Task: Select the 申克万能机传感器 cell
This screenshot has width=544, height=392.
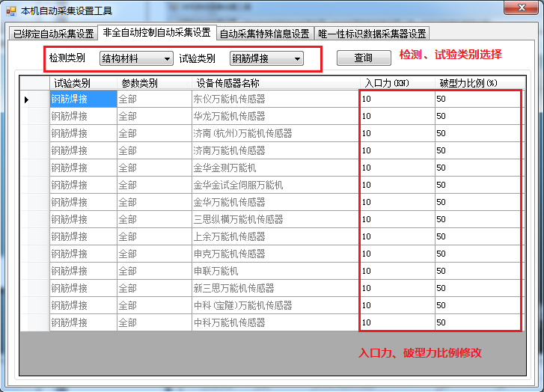Action: pyautogui.click(x=274, y=254)
